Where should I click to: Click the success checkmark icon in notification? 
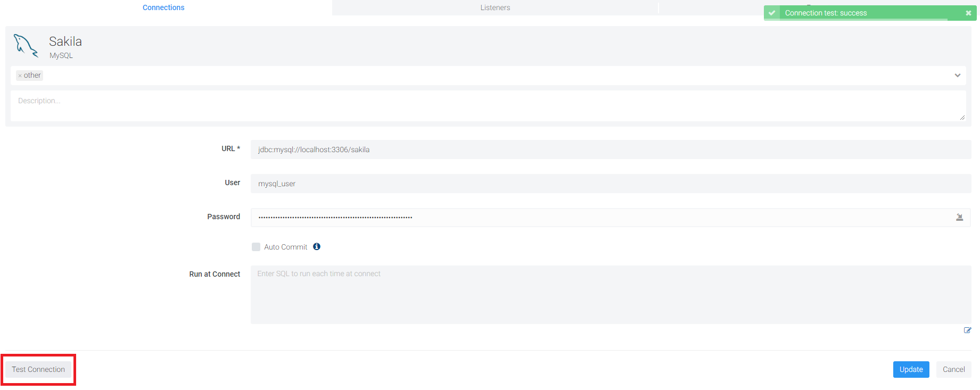tap(772, 13)
